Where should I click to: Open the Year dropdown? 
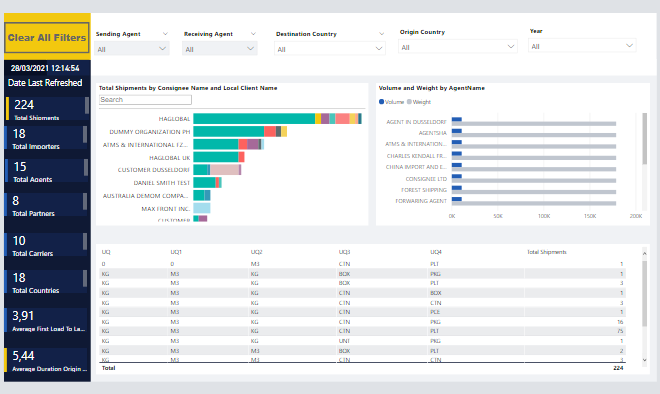point(582,46)
